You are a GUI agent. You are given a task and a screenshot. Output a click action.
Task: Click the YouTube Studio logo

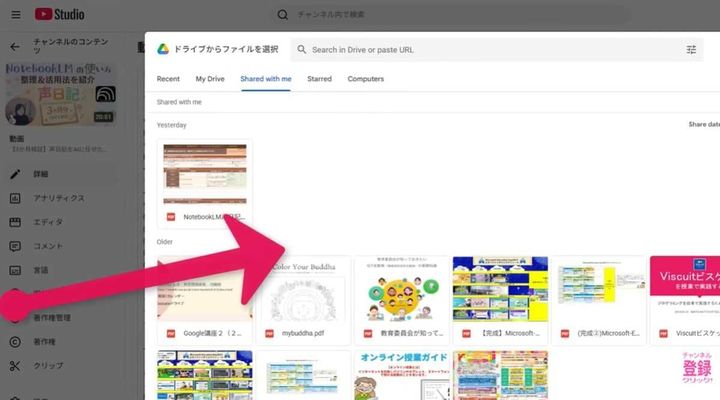[60, 14]
